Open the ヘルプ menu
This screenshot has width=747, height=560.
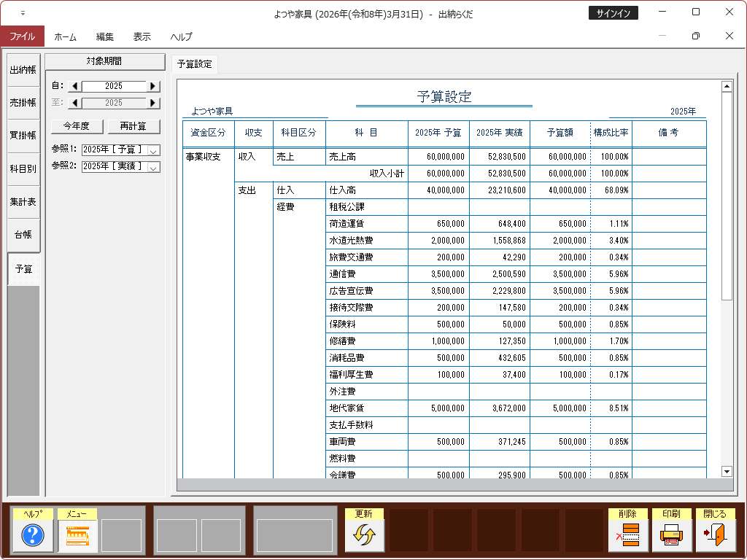(181, 36)
